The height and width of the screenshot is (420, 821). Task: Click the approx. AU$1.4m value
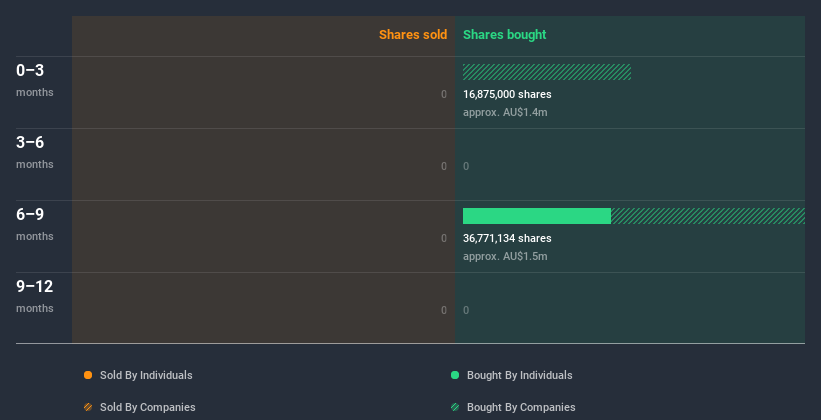pos(505,112)
